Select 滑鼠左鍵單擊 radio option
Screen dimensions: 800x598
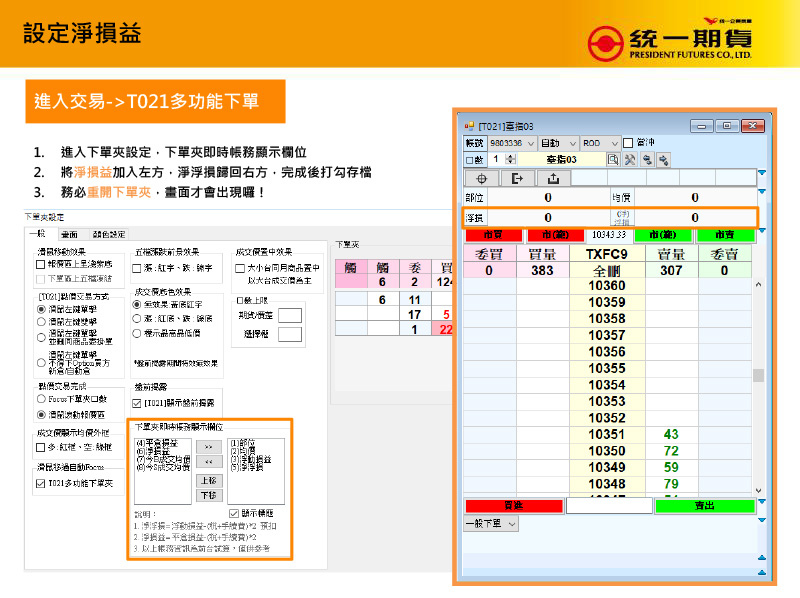tap(41, 309)
